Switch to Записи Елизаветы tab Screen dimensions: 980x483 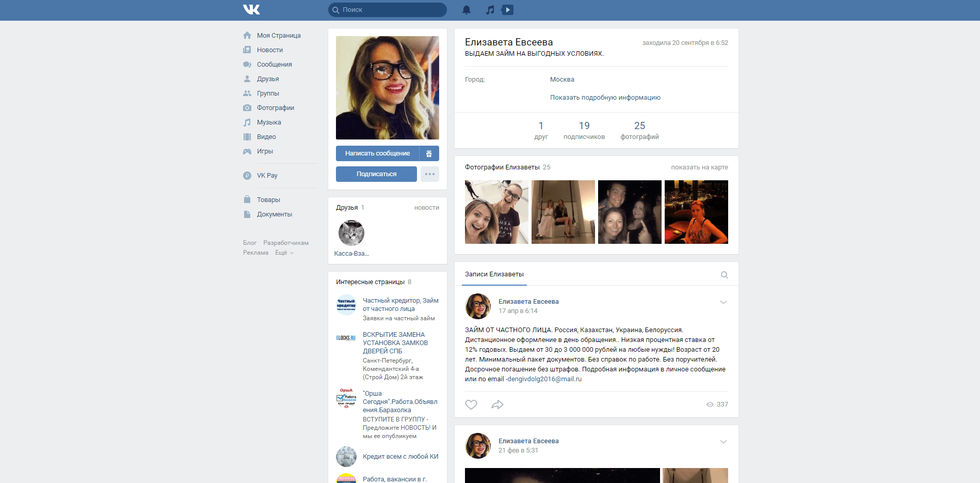[494, 274]
